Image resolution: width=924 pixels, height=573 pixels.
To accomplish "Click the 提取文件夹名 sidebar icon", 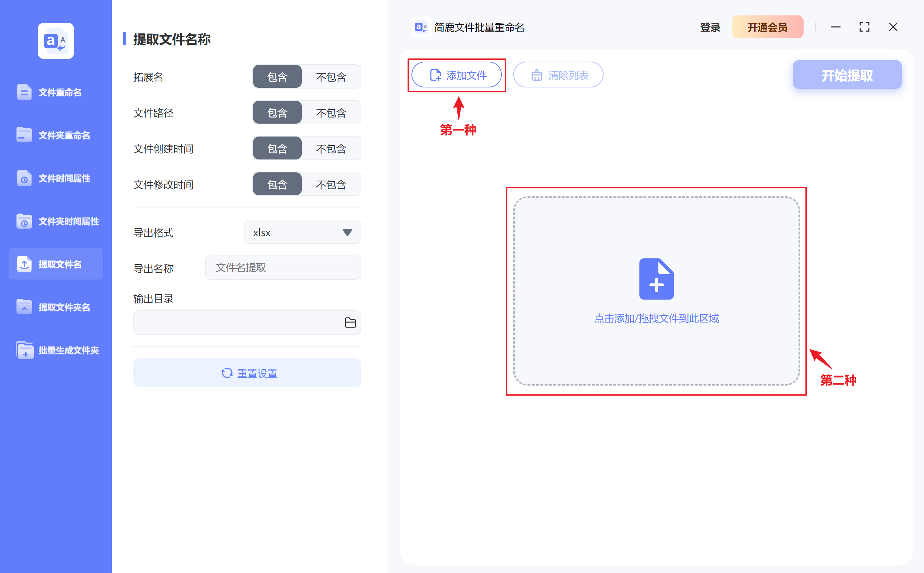I will pyautogui.click(x=24, y=307).
